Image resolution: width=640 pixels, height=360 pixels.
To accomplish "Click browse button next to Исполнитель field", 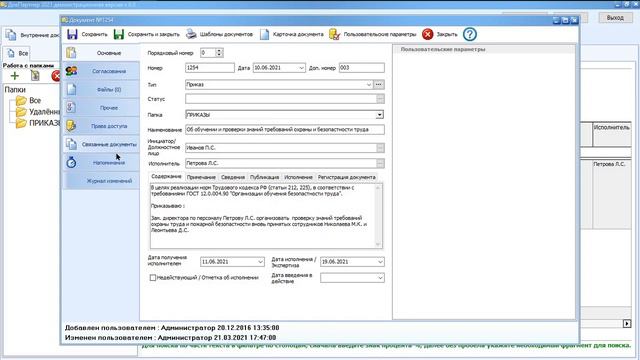I will coord(380,163).
